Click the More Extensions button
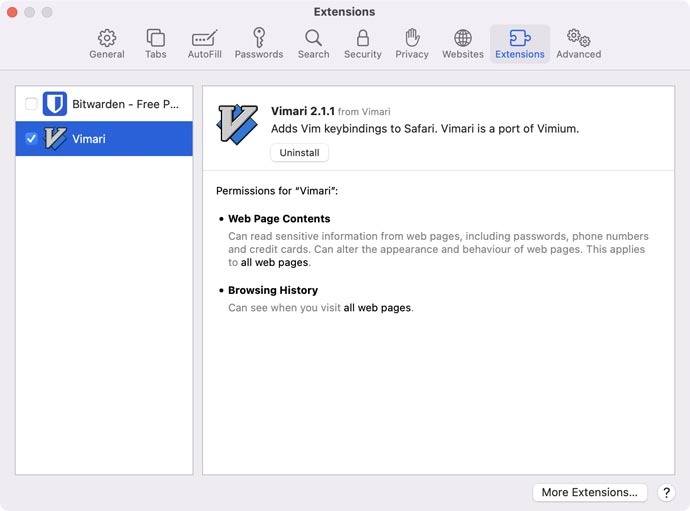The image size is (690, 511). click(589, 492)
